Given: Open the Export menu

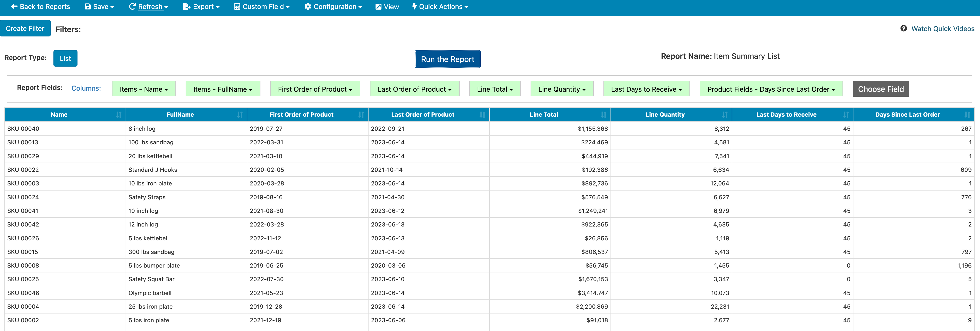Looking at the screenshot, I should [201, 7].
